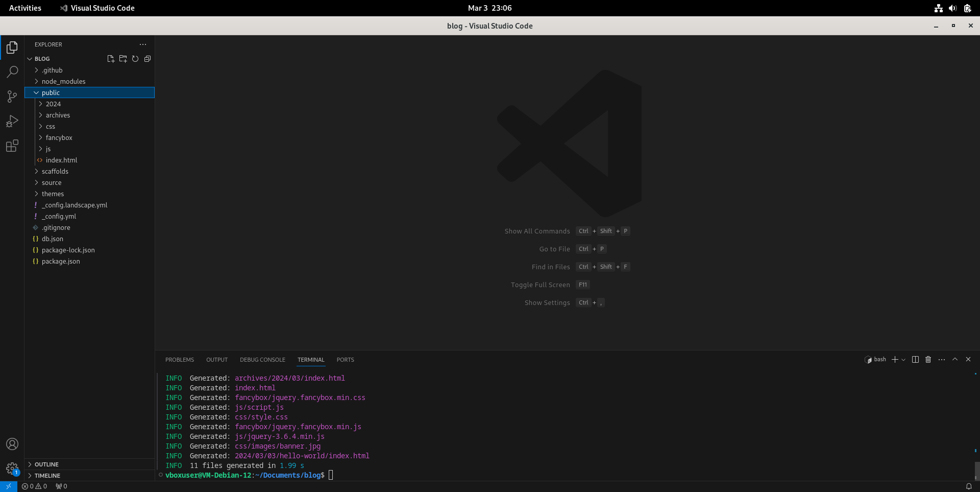This screenshot has width=980, height=492.
Task: Click the terminal vertical scrollbar
Action: coord(977,470)
